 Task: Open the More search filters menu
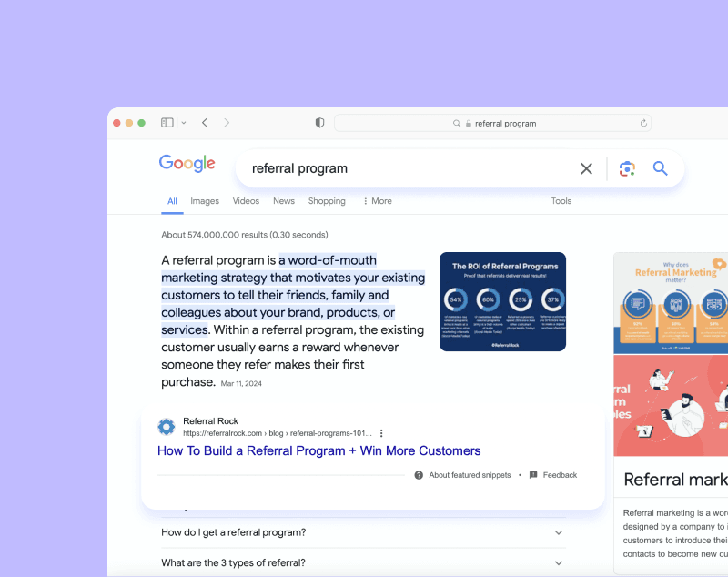[377, 201]
